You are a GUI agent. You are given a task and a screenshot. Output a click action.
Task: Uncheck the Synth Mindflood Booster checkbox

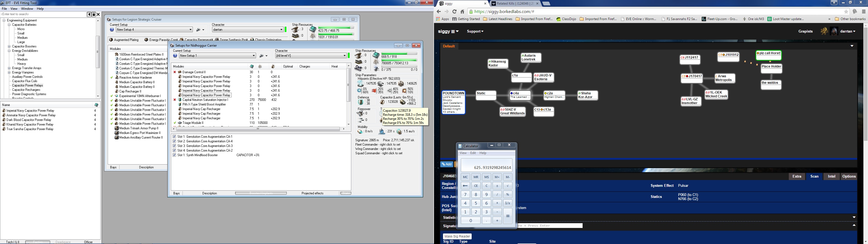tap(174, 155)
